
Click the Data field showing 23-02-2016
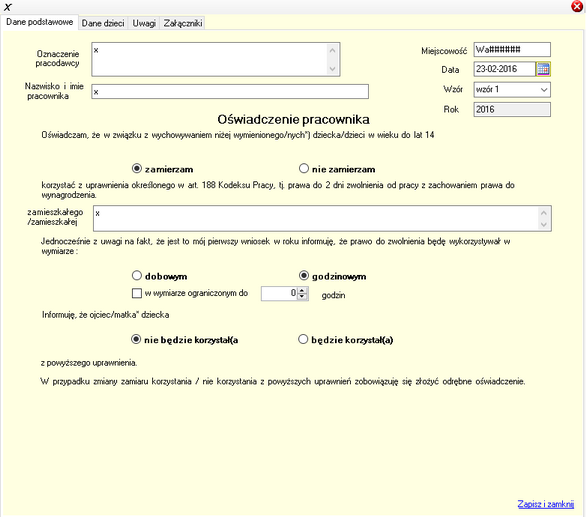pyautogui.click(x=505, y=69)
